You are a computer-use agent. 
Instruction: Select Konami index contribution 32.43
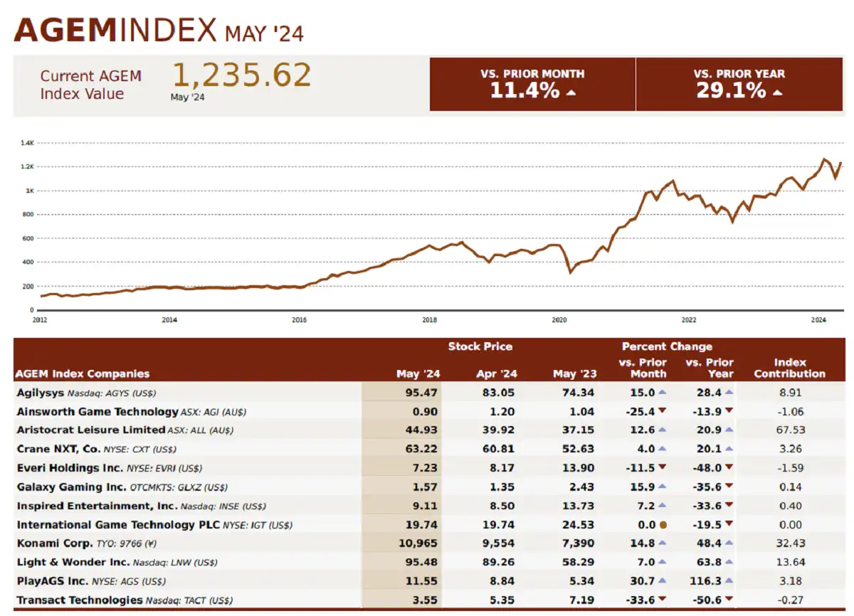(790, 543)
